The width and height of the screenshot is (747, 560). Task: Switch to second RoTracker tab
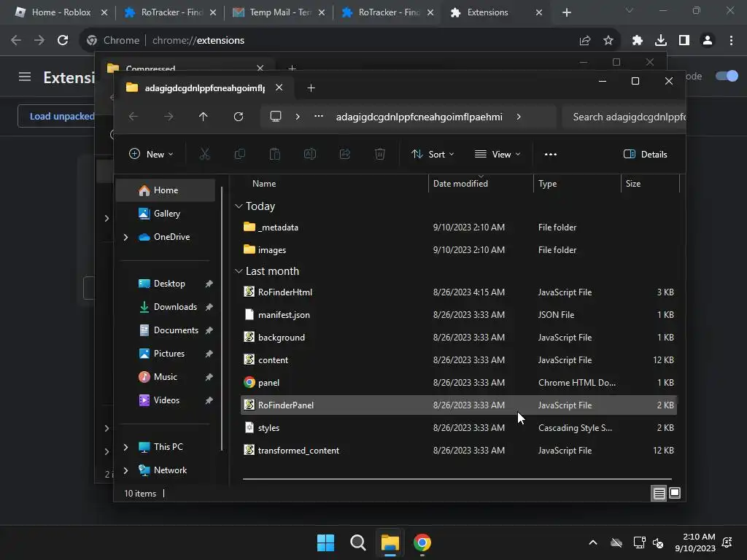click(x=387, y=12)
